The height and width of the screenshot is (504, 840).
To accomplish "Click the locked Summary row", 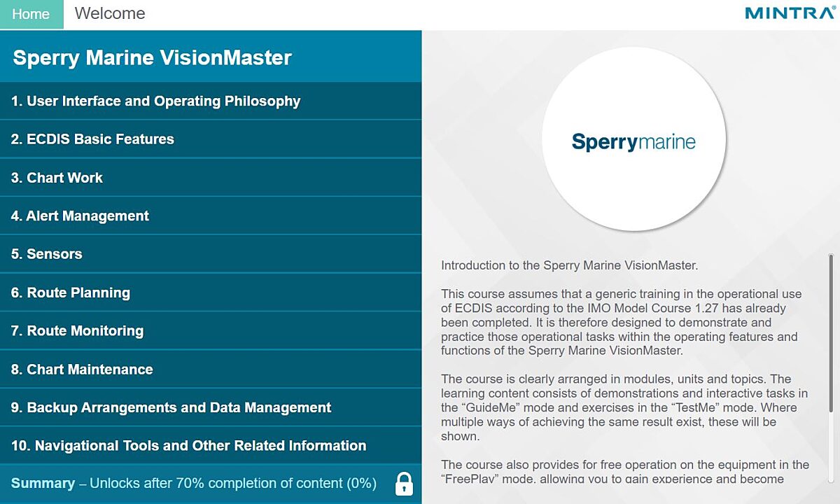I will [x=211, y=484].
